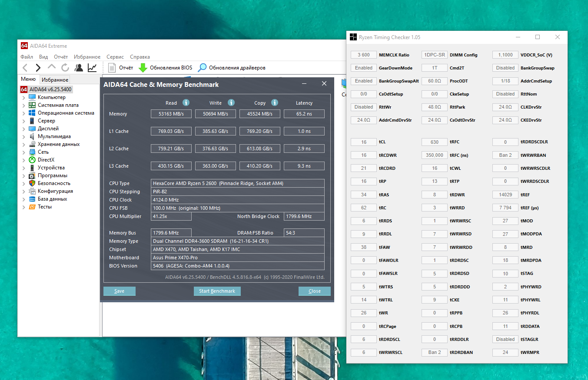Screen dimensions: 588x380
Task: Open the Отчёт menu in the menu bar
Action: pyautogui.click(x=61, y=57)
